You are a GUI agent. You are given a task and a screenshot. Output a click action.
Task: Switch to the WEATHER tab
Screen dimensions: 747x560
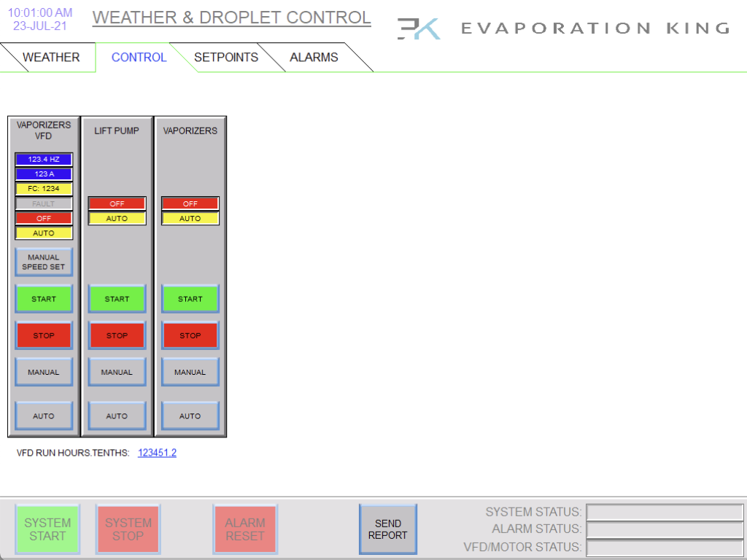[51, 57]
